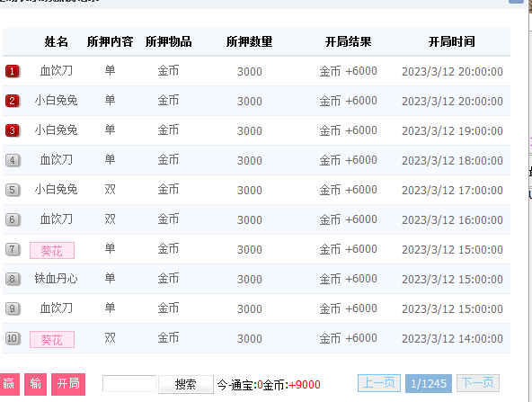The width and height of the screenshot is (532, 402).
Task: Click 单 bet content in row 8
Action: pos(110,279)
